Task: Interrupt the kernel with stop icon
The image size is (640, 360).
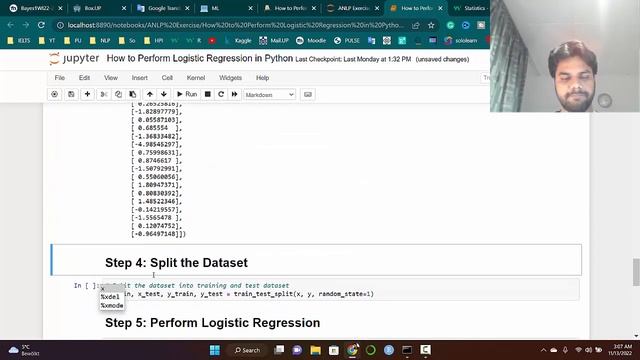Action: [x=207, y=94]
